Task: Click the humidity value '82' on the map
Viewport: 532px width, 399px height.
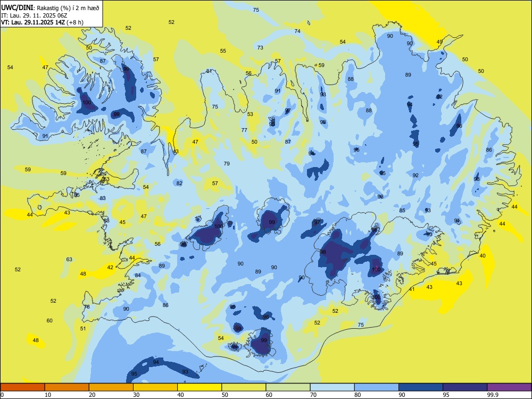Action: [x=179, y=183]
